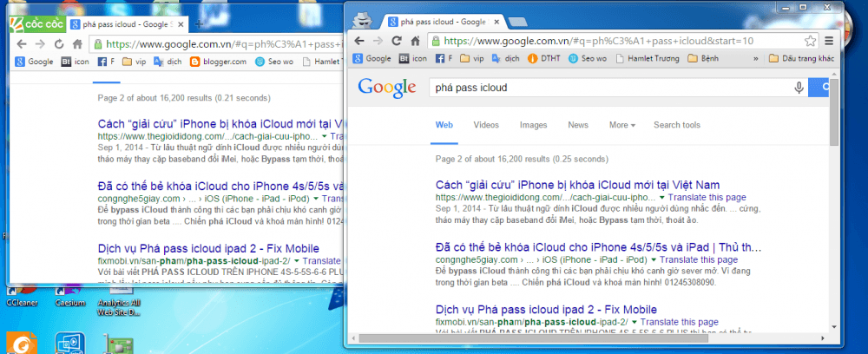868x354 pixels.
Task: Click forward arrow in Chrome incognito window
Action: pyautogui.click(x=378, y=41)
